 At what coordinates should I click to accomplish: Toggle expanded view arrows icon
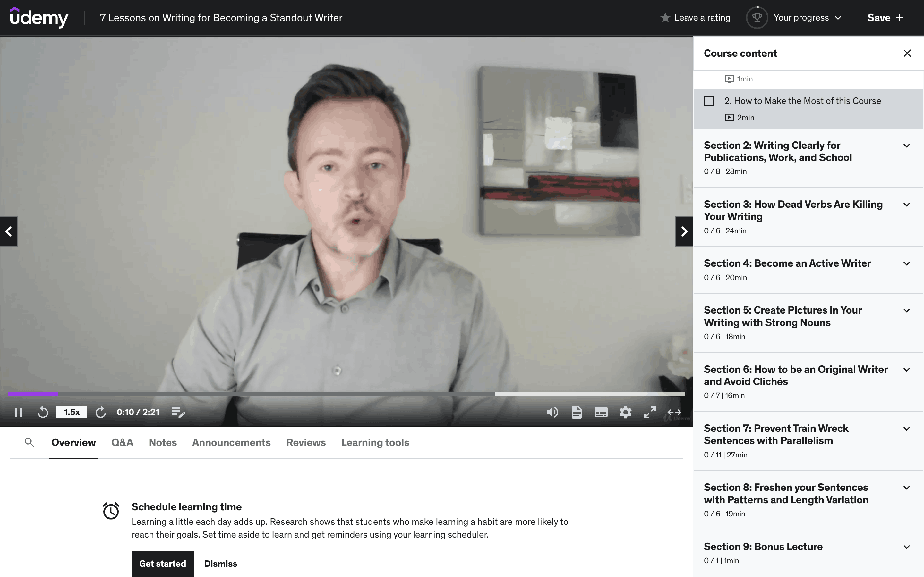click(674, 412)
